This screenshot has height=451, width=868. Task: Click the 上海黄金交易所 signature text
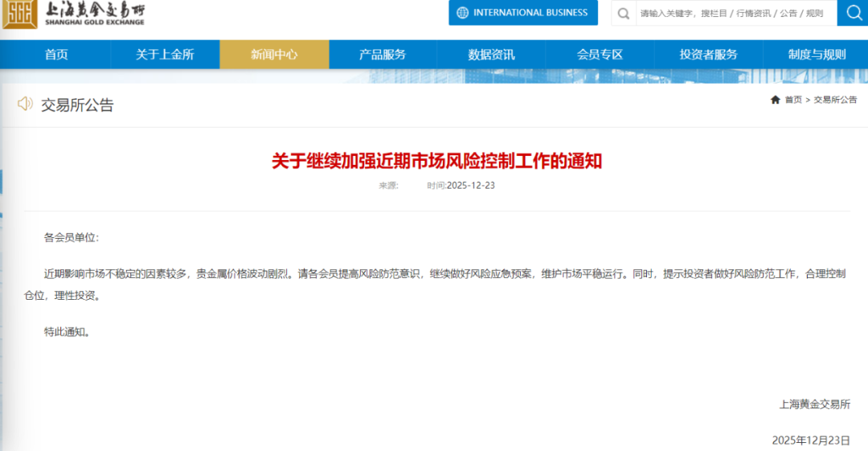(x=815, y=404)
